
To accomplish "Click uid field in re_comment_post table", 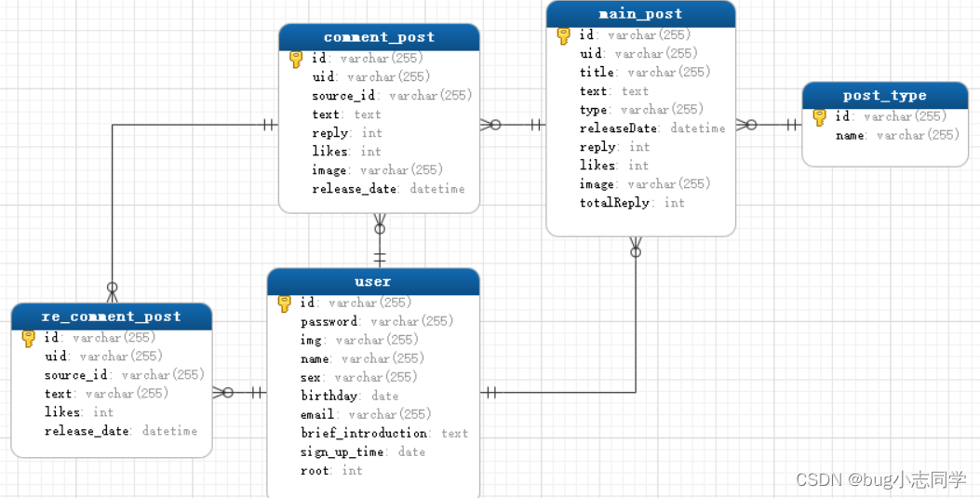I will (103, 357).
